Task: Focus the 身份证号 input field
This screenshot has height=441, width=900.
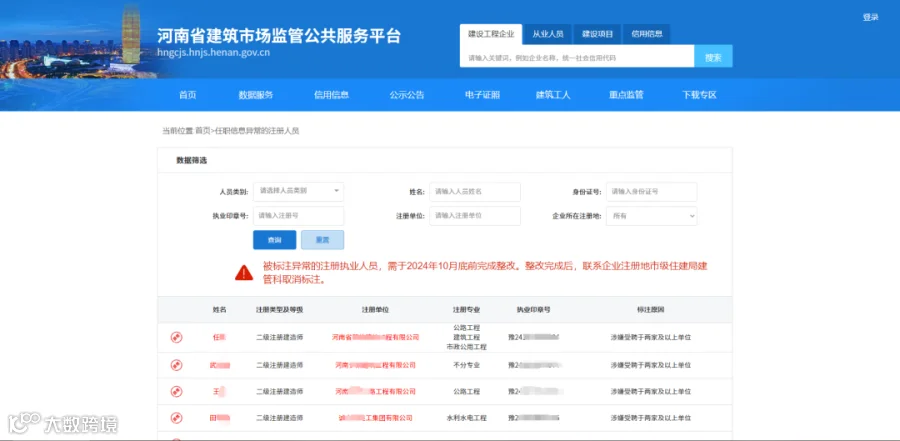Action: coord(651,191)
